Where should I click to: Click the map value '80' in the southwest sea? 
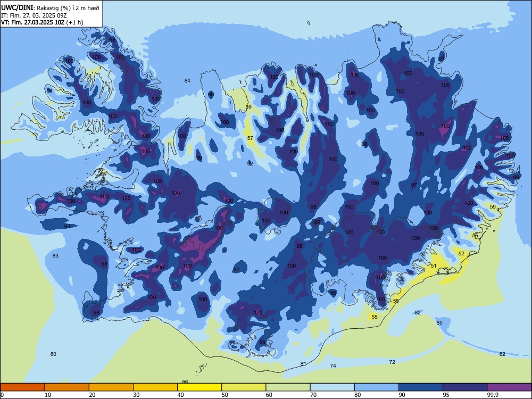(x=53, y=354)
